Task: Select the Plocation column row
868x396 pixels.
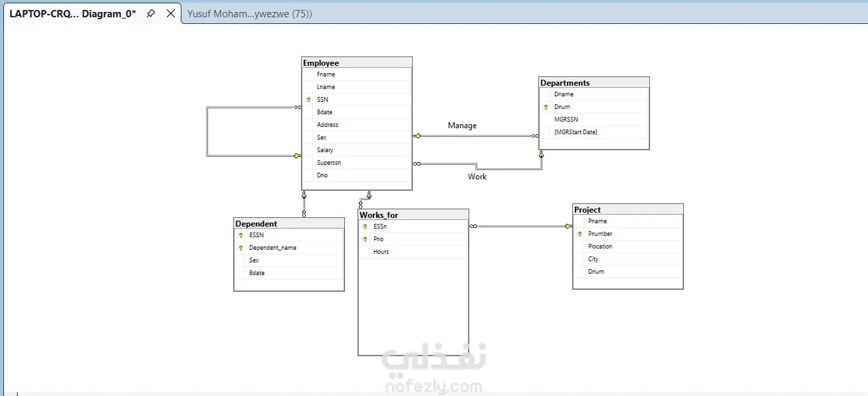Action: [x=628, y=247]
